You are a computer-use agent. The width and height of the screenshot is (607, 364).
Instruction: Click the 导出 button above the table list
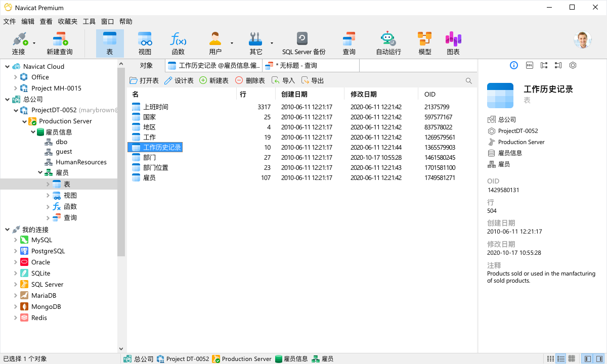pyautogui.click(x=311, y=79)
